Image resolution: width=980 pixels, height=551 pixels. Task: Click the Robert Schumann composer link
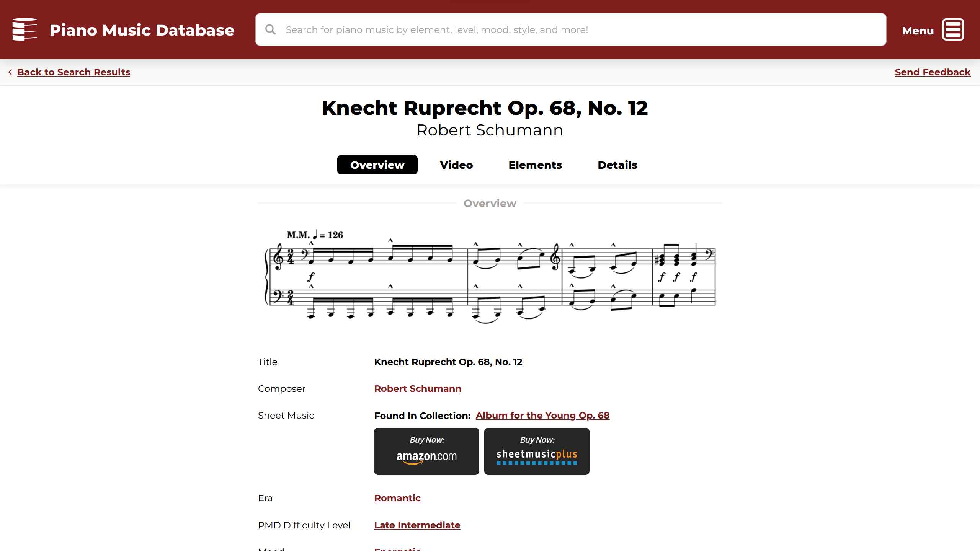point(417,388)
